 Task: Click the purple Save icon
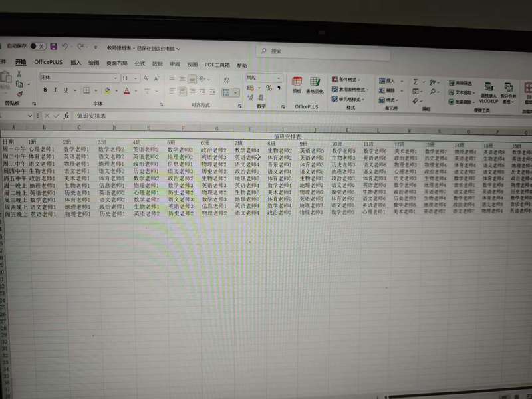coord(54,47)
